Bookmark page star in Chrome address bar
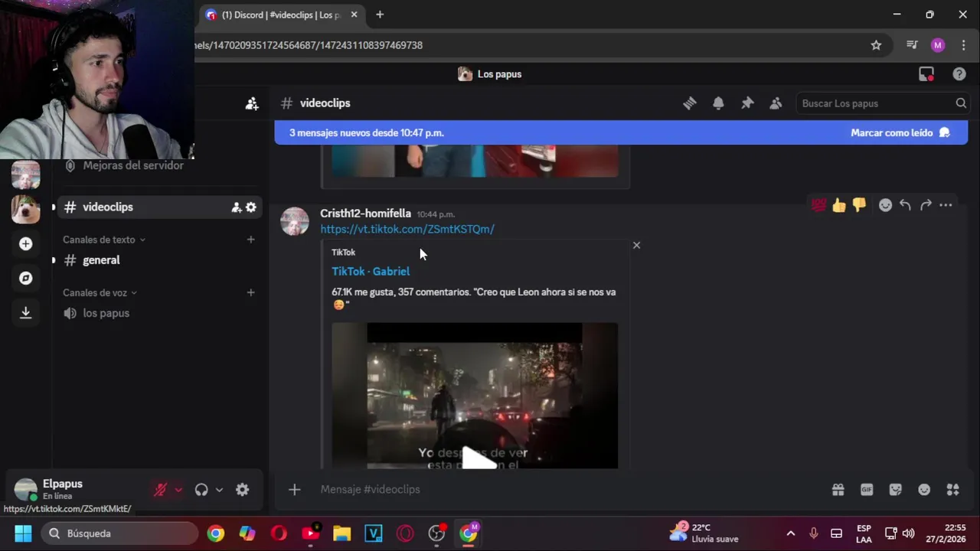 coord(876,45)
